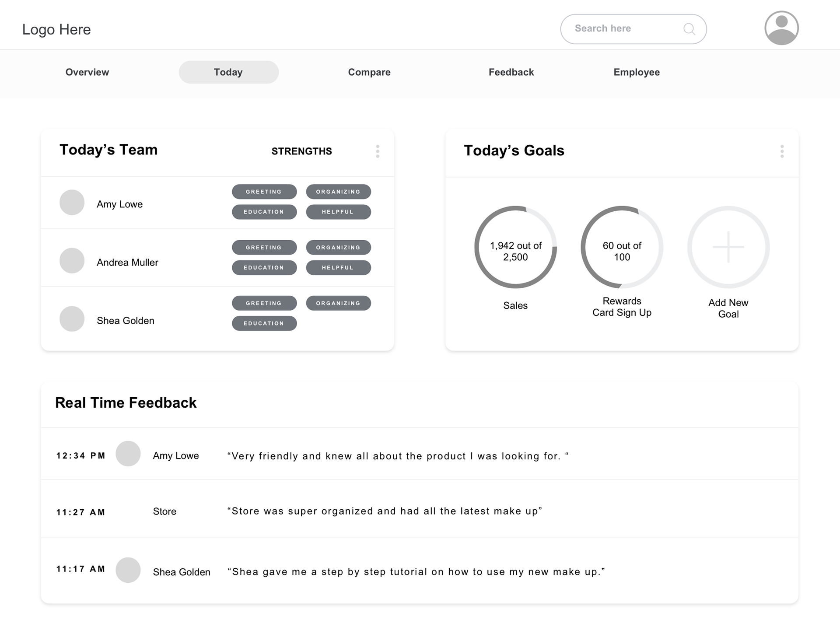
Task: Click the Rewards Card Sign Up label
Action: (622, 307)
